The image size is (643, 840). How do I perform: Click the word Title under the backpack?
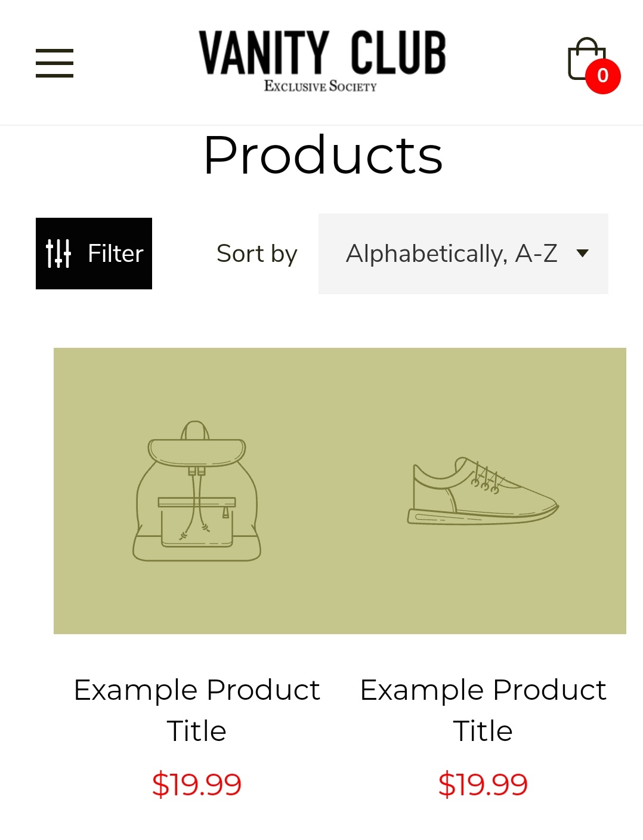[197, 731]
